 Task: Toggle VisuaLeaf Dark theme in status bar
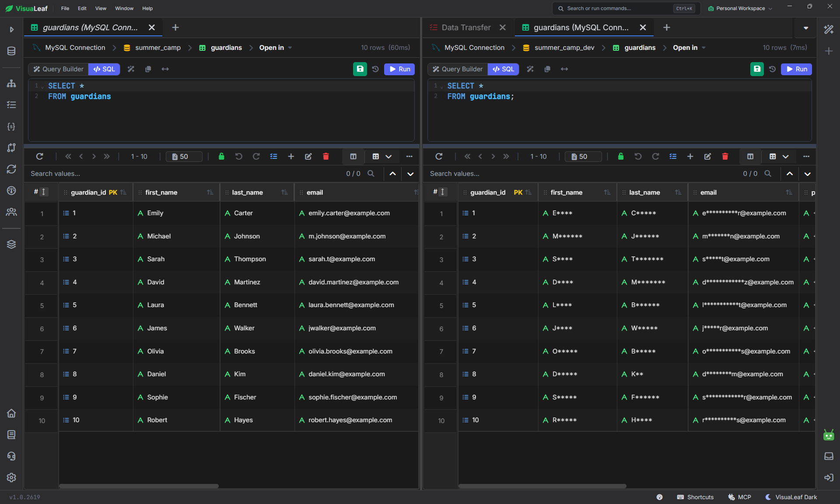(791, 497)
